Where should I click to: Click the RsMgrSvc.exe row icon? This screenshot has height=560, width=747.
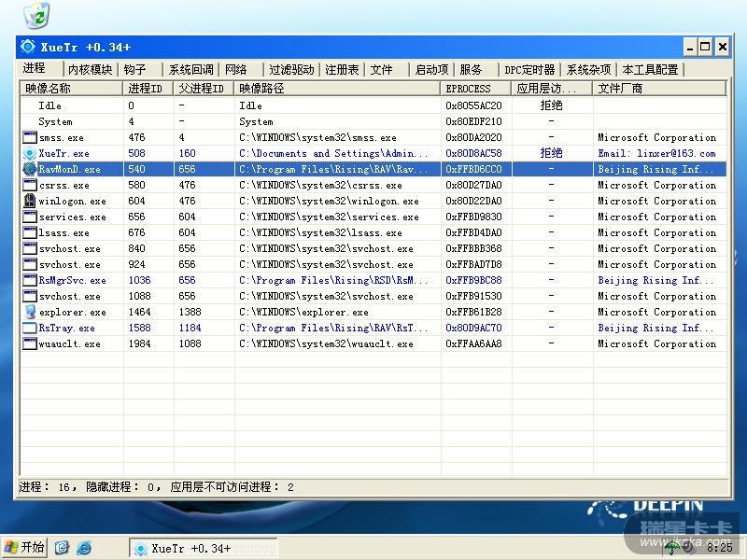(x=30, y=281)
